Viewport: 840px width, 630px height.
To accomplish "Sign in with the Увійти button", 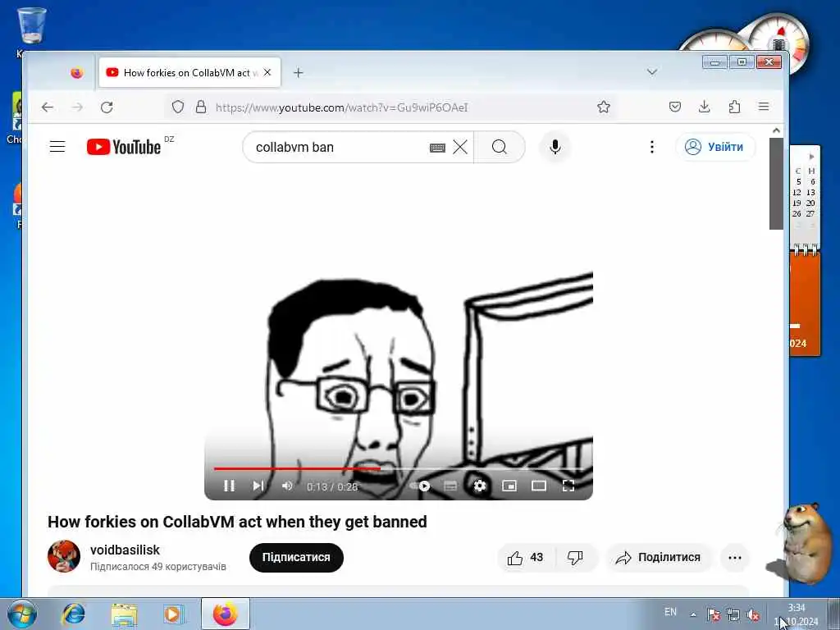I will pyautogui.click(x=715, y=147).
